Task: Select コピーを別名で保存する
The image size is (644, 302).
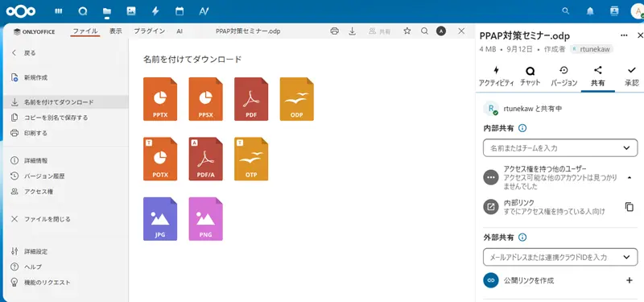Action: [66, 118]
